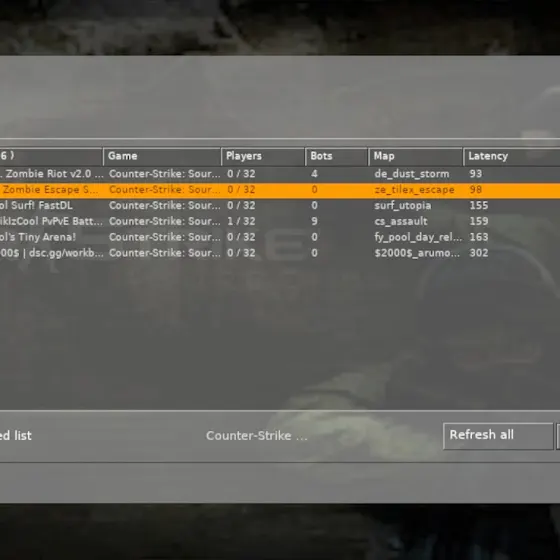Select the Surf! FastDL server row
The height and width of the screenshot is (560, 560).
(280, 206)
